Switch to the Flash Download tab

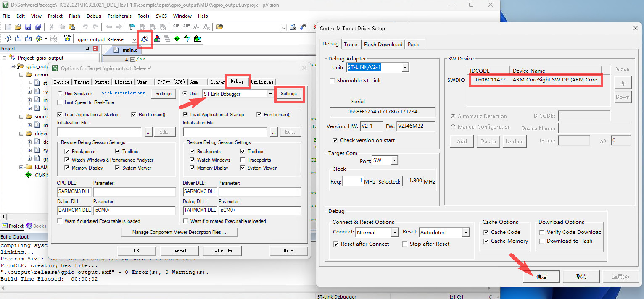pyautogui.click(x=383, y=44)
